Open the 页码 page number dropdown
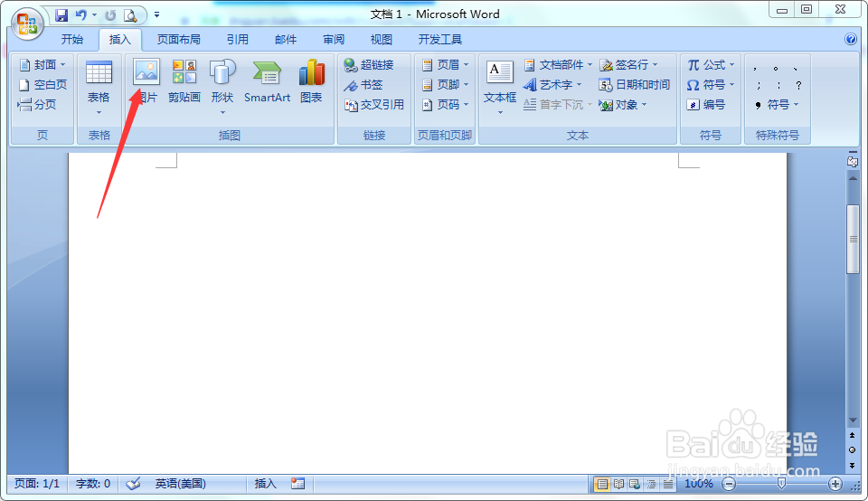868x501 pixels. (446, 105)
